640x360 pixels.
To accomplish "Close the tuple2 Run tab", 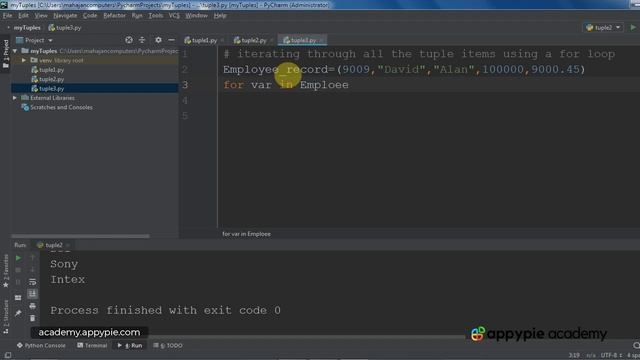I will pyautogui.click(x=68, y=245).
